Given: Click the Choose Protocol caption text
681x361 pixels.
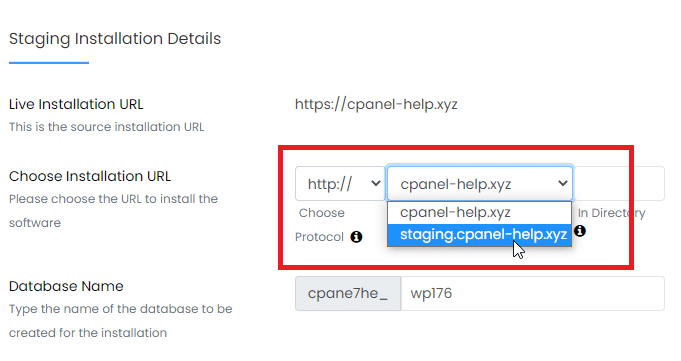Looking at the screenshot, I should click(321, 225).
